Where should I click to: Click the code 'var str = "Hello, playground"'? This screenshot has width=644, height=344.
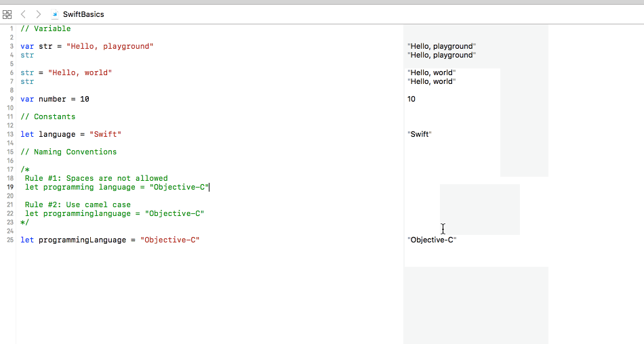[x=87, y=47]
